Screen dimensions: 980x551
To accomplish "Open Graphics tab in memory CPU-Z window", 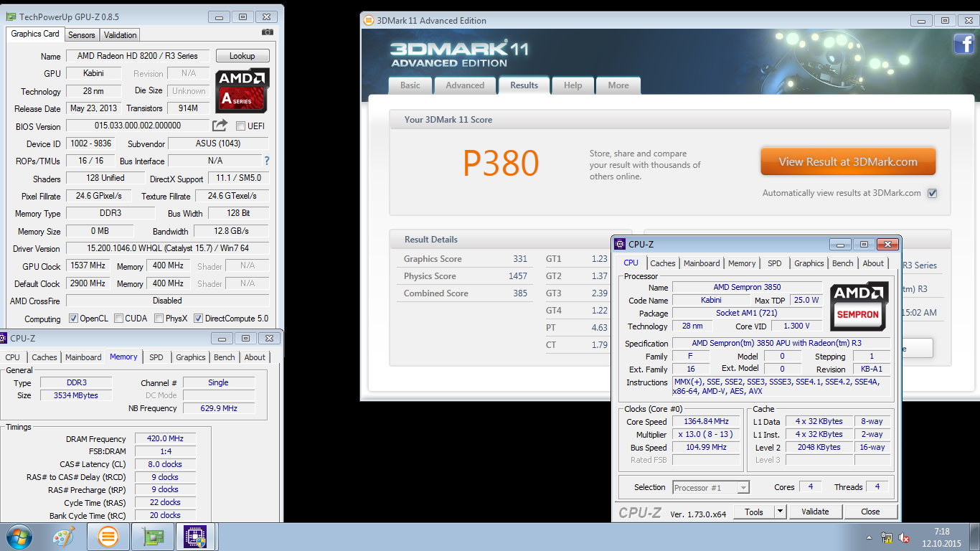I will pos(190,357).
